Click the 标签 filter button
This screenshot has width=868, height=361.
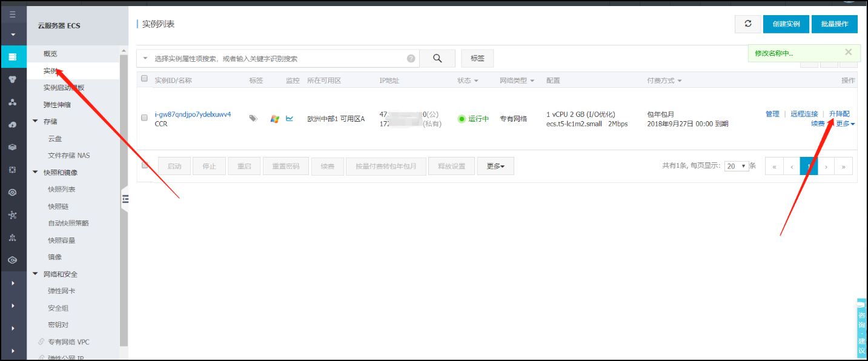point(477,58)
